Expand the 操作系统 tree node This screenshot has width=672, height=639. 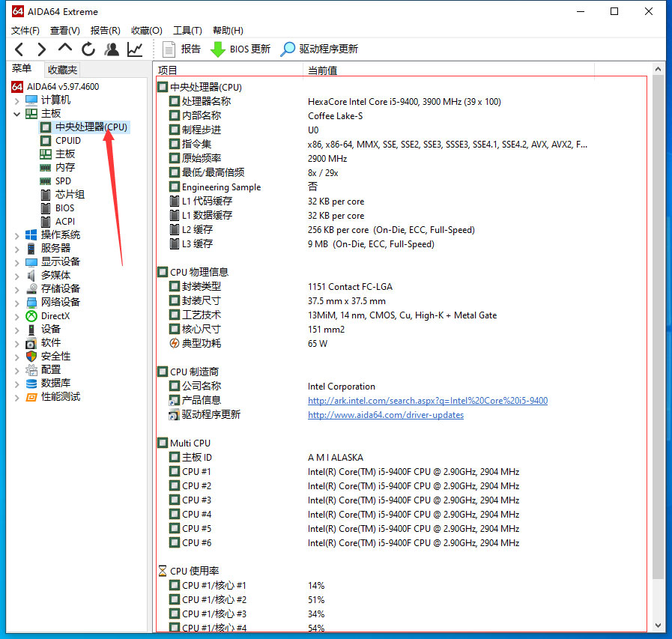16,234
